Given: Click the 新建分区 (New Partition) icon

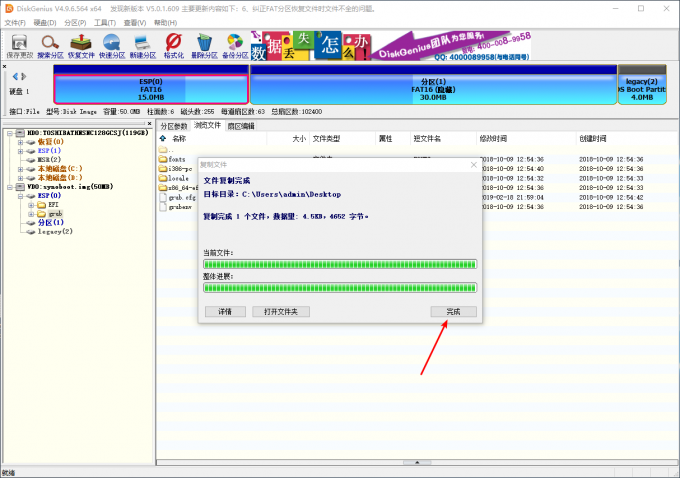Looking at the screenshot, I should [142, 44].
